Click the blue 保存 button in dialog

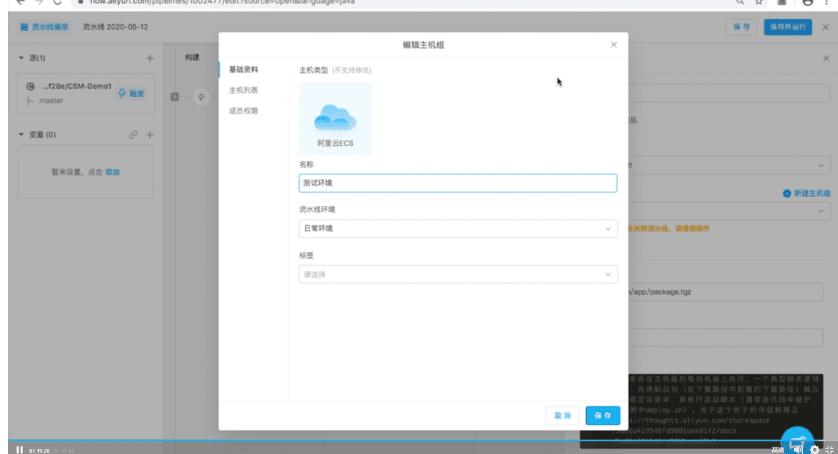point(603,415)
